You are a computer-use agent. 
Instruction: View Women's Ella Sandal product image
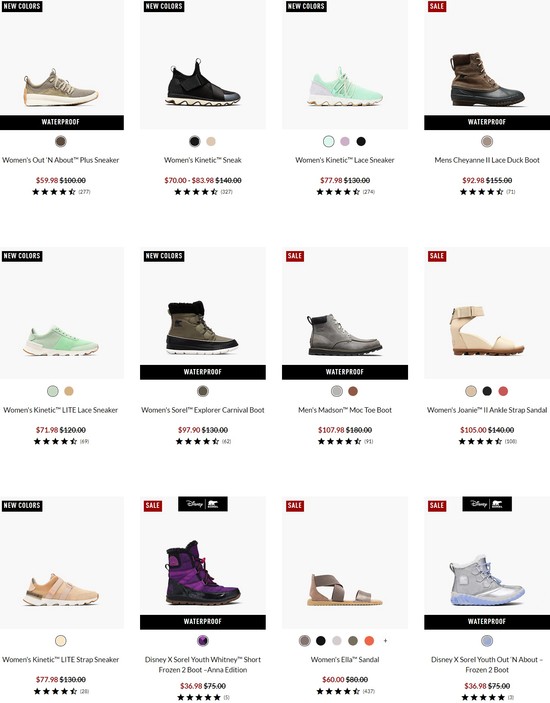coord(345,563)
